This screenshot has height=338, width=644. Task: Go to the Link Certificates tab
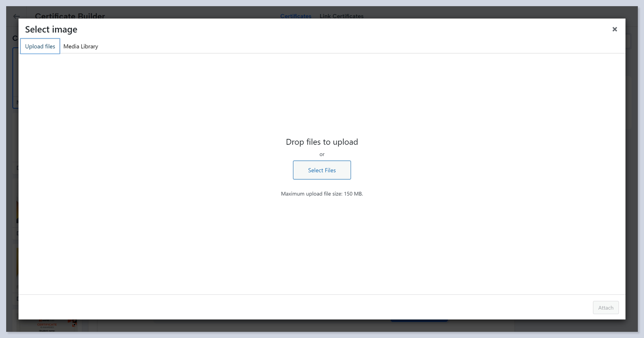pos(341,16)
